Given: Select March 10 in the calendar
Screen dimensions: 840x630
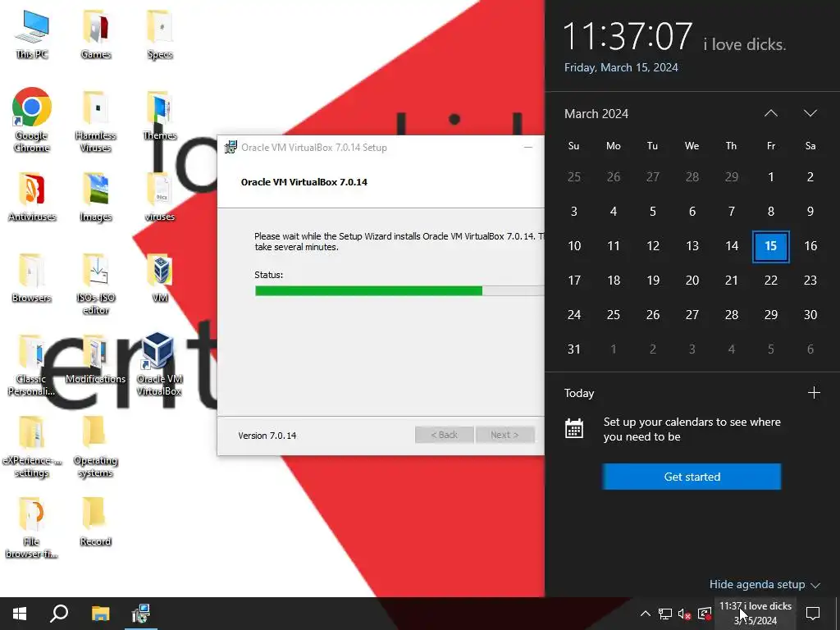Looking at the screenshot, I should pos(573,246).
